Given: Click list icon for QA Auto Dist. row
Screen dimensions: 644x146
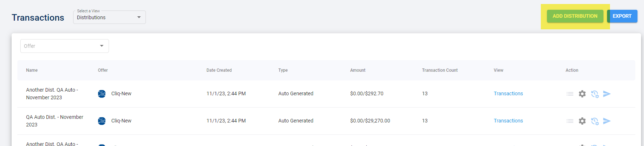Looking at the screenshot, I should 570,121.
